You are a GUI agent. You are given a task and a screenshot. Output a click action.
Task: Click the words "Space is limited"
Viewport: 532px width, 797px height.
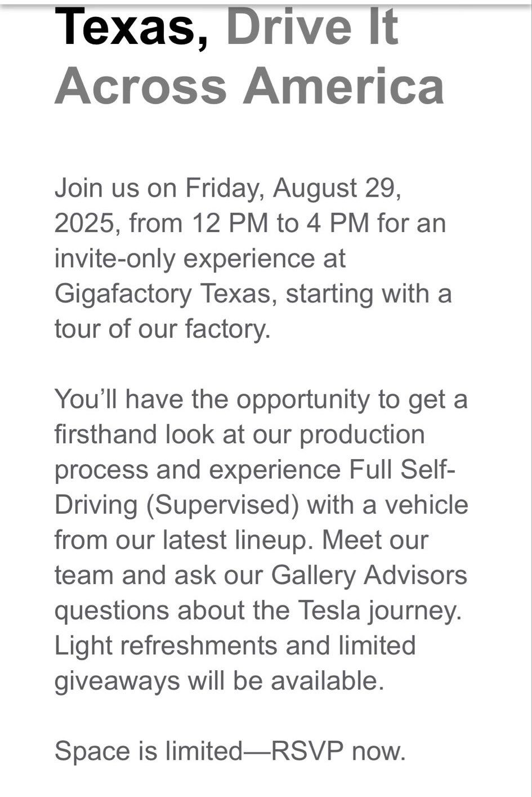click(148, 751)
